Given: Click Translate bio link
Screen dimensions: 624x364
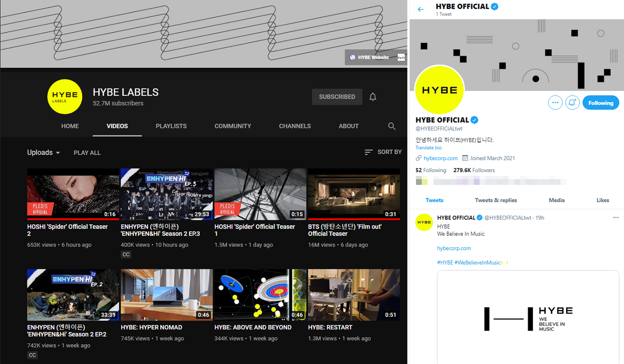Looking at the screenshot, I should click(x=428, y=148).
